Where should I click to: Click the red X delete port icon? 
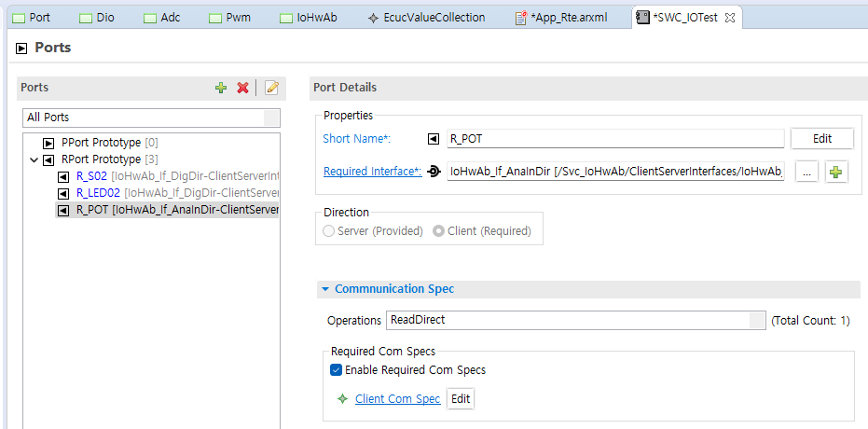[x=243, y=88]
